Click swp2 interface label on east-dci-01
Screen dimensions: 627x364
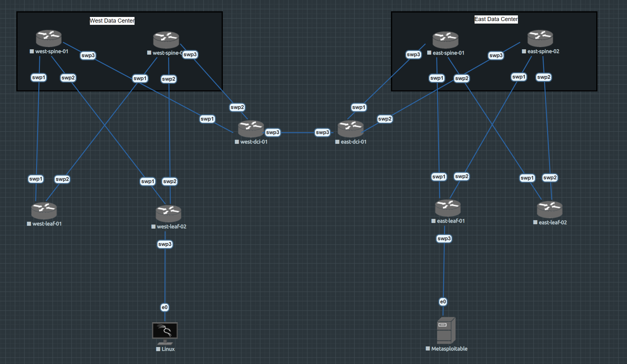pyautogui.click(x=385, y=119)
